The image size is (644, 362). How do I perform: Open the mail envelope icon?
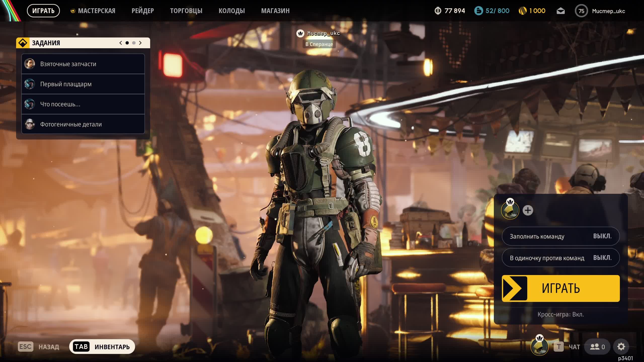coord(560,11)
